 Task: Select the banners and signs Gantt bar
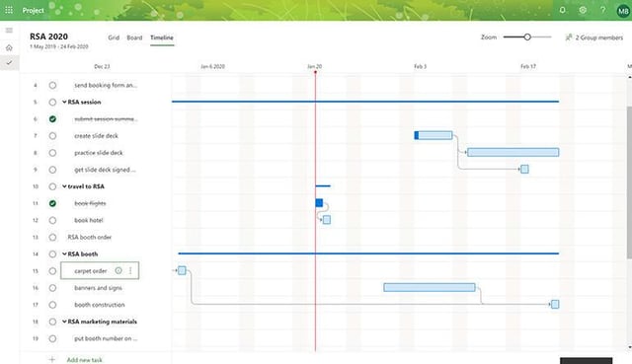[430, 287]
